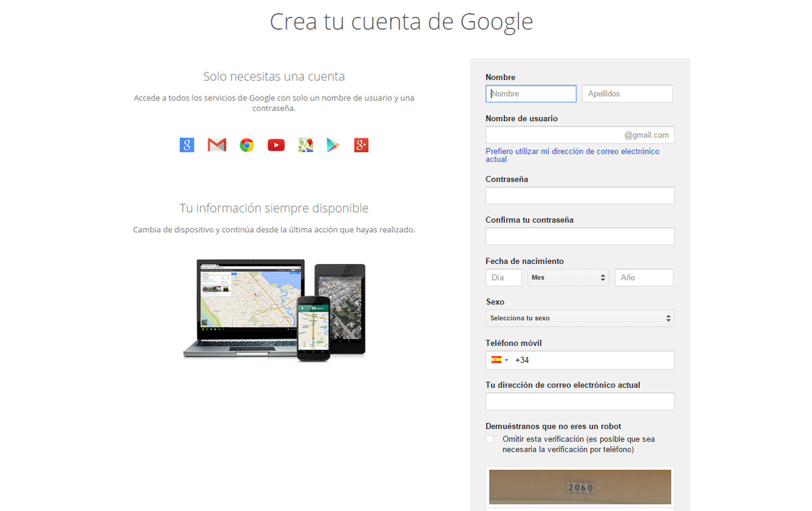The height and width of the screenshot is (511, 812).
Task: Click the Año birth year field
Action: pos(644,277)
